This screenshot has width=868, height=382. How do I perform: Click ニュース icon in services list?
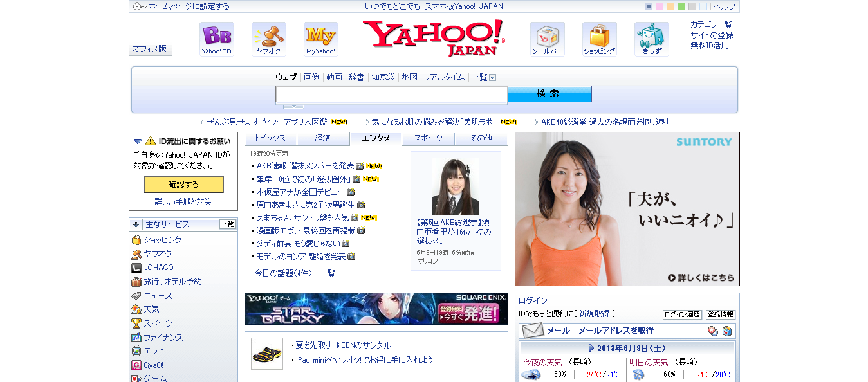click(x=136, y=296)
